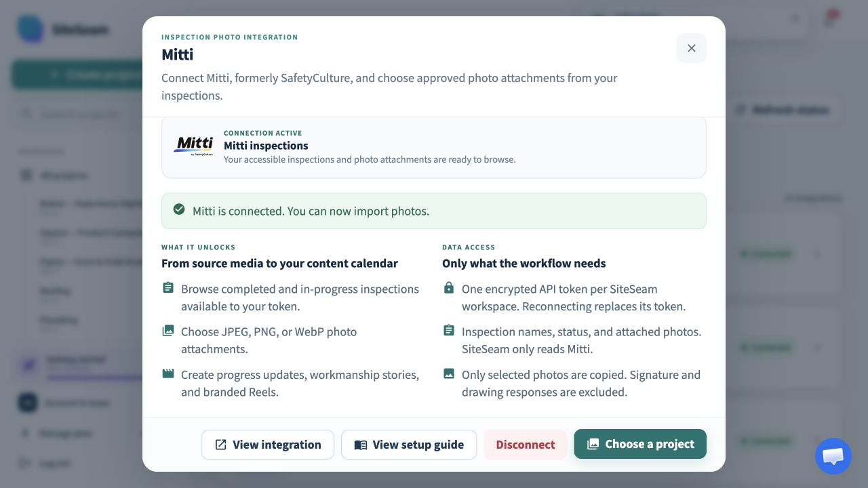Click the 'WHAT IT UNLOCKS' label
This screenshot has width=868, height=488.
[198, 247]
